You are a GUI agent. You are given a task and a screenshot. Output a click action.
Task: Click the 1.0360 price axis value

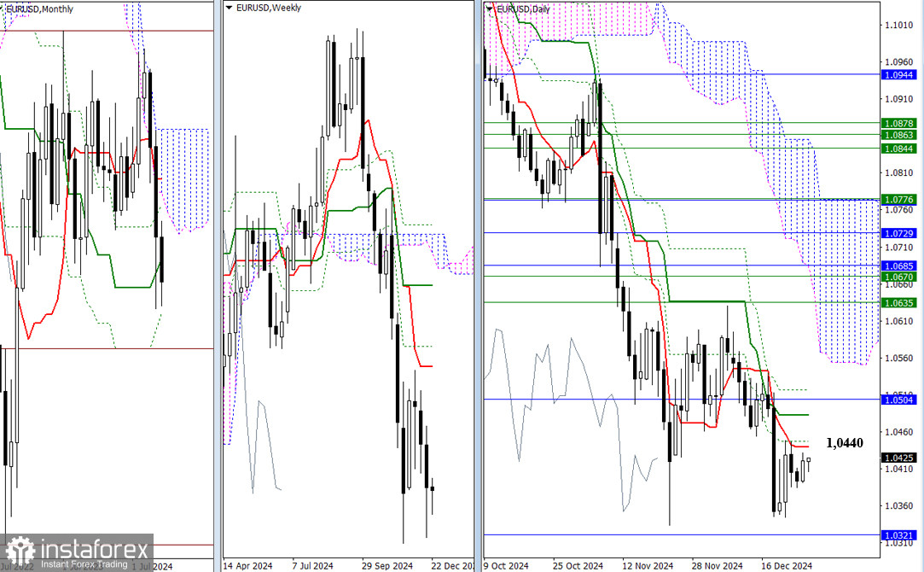(x=899, y=505)
